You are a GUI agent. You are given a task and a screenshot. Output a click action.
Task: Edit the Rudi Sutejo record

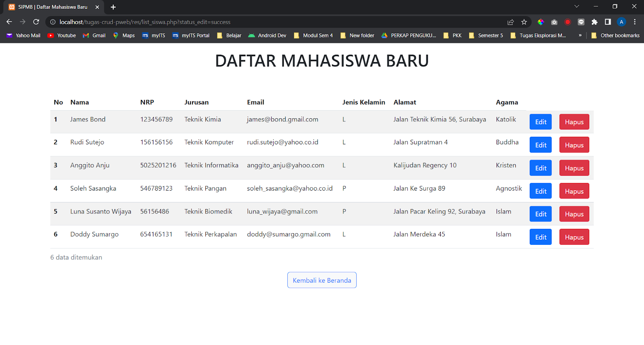pyautogui.click(x=541, y=145)
